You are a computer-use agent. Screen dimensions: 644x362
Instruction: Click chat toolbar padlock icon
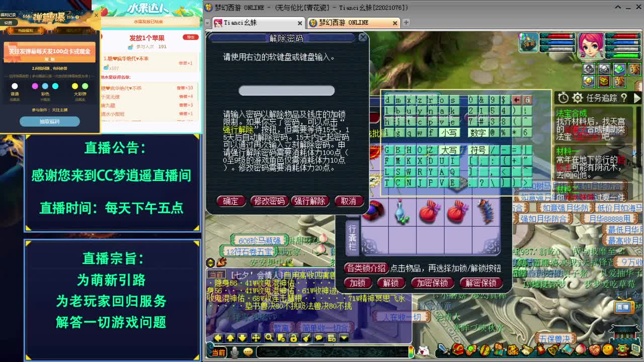(x=293, y=338)
